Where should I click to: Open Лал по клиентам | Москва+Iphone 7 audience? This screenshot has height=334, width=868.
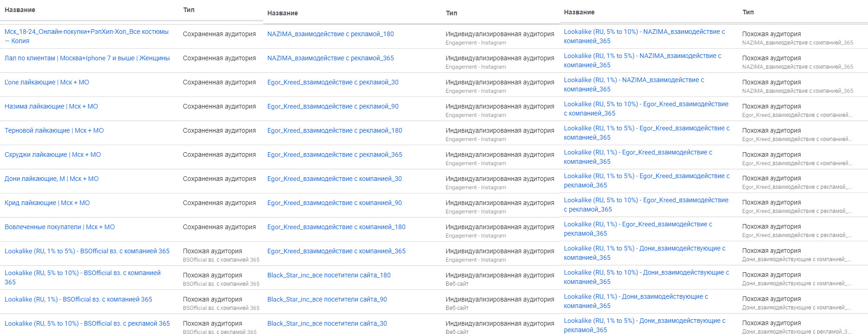pyautogui.click(x=87, y=58)
